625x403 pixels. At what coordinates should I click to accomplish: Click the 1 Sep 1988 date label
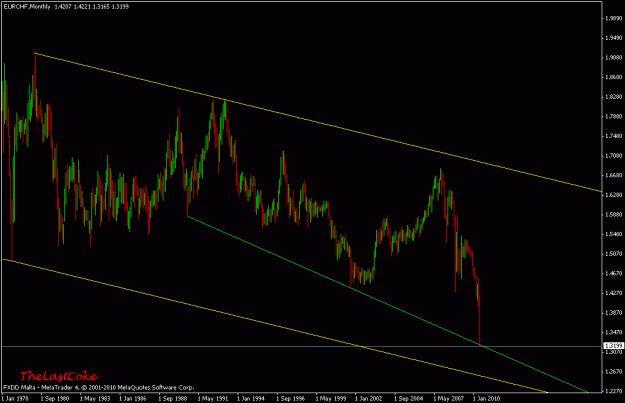[x=172, y=398]
